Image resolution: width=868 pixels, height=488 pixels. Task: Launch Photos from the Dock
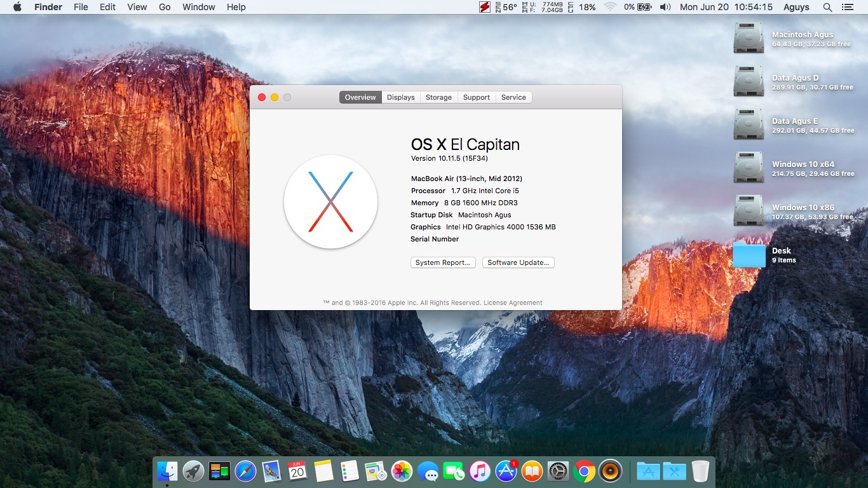pyautogui.click(x=402, y=471)
